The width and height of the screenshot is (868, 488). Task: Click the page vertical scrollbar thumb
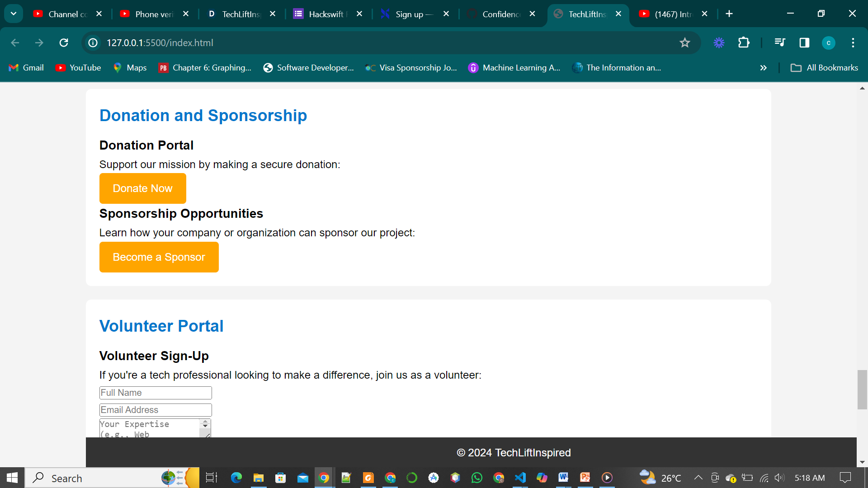[862, 389]
